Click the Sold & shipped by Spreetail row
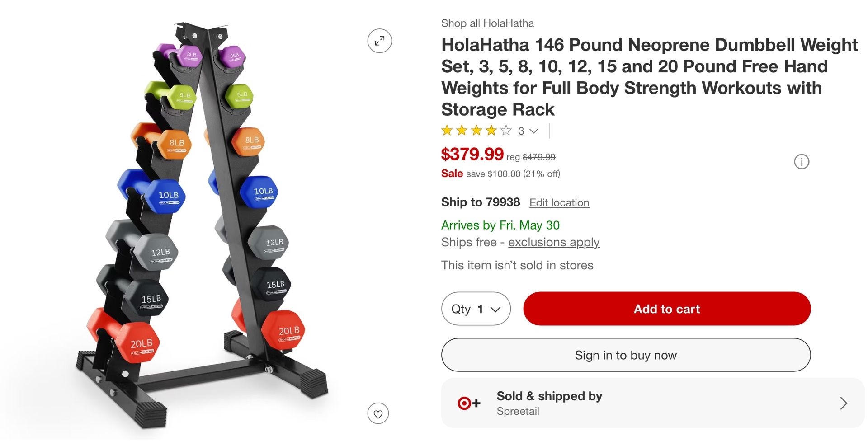868x441 pixels. click(633, 403)
